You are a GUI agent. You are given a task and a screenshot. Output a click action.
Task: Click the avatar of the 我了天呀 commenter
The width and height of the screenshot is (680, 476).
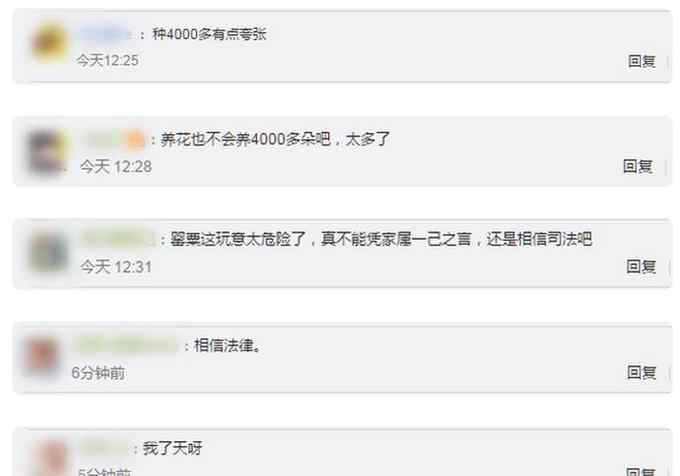tap(52, 458)
